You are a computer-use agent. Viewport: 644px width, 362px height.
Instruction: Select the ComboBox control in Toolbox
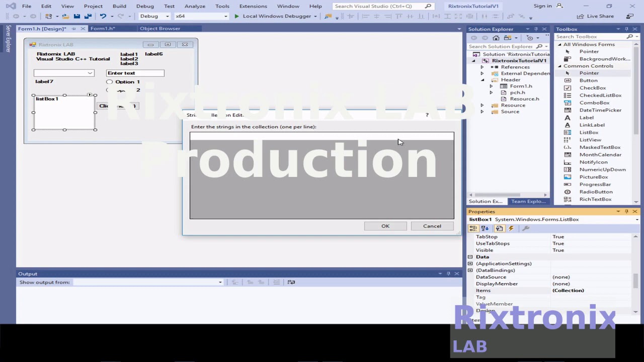point(594,103)
